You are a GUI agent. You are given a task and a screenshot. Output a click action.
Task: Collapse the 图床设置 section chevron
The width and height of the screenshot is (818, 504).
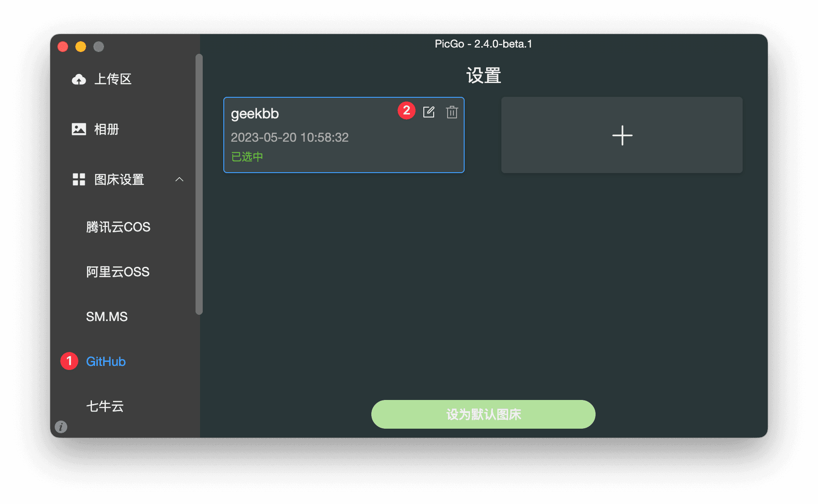point(179,179)
